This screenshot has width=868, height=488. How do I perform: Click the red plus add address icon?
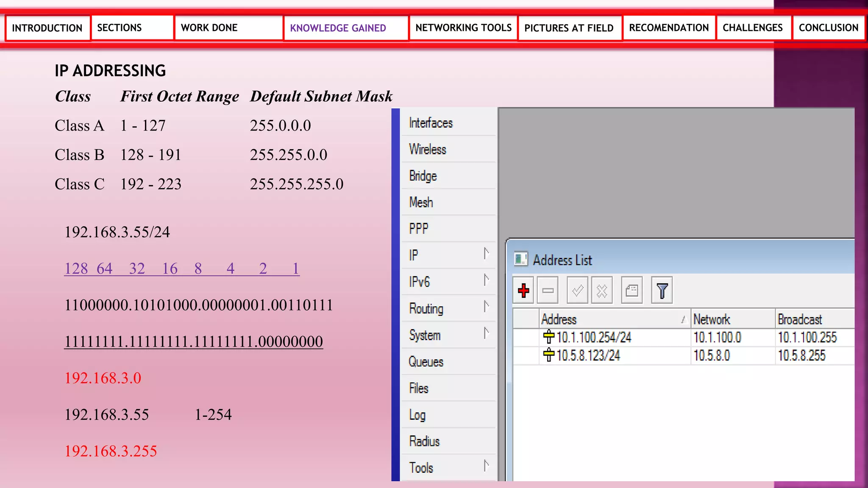[523, 291]
